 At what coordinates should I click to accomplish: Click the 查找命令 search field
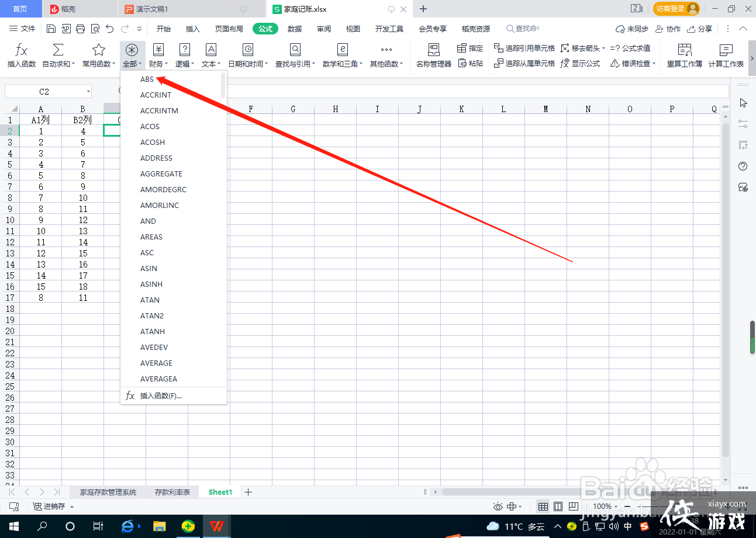pos(523,29)
